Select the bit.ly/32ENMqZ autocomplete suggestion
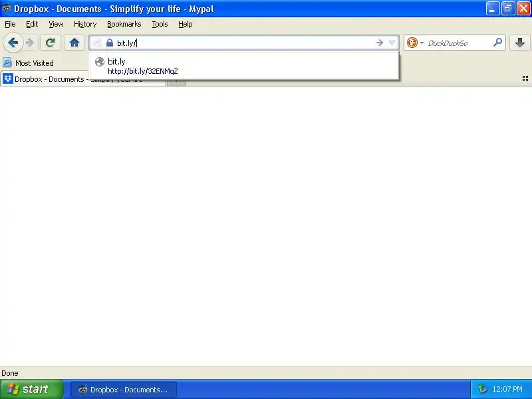This screenshot has width=532, height=399. (x=244, y=66)
